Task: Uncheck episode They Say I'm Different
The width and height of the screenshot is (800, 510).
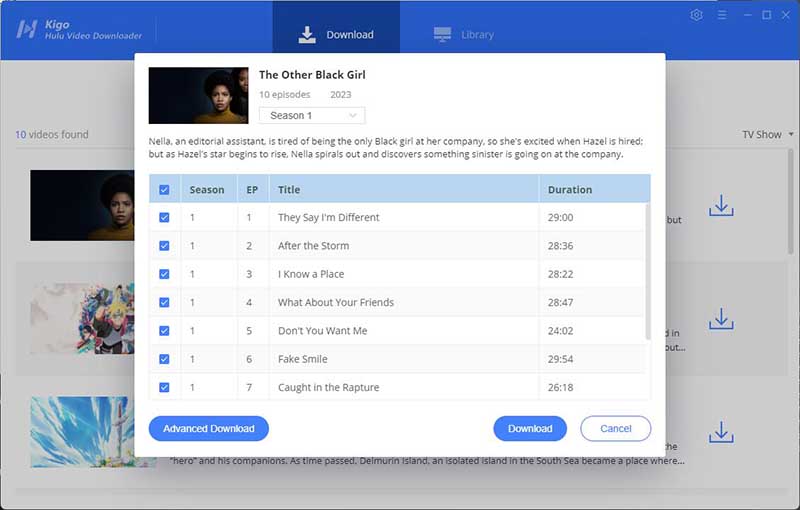Action: (x=164, y=217)
